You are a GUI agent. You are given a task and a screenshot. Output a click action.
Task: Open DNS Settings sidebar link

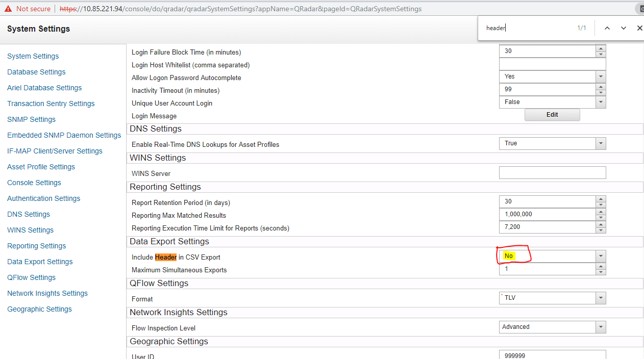(x=29, y=214)
